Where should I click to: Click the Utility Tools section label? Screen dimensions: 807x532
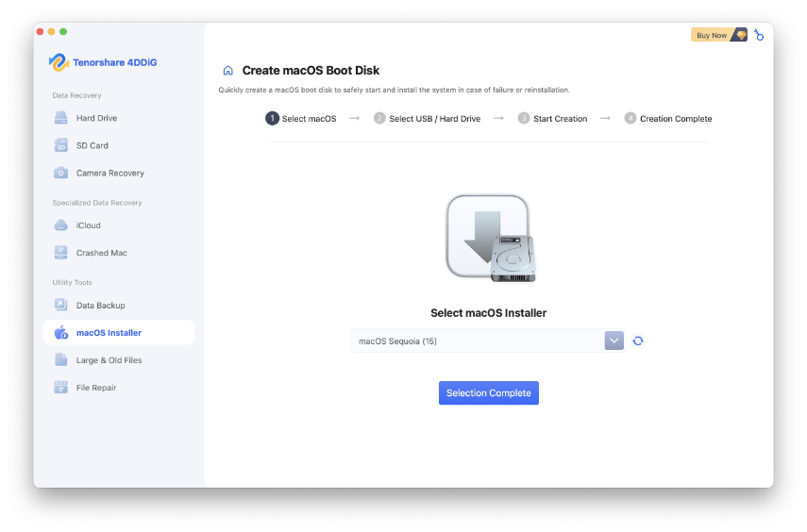coord(72,282)
